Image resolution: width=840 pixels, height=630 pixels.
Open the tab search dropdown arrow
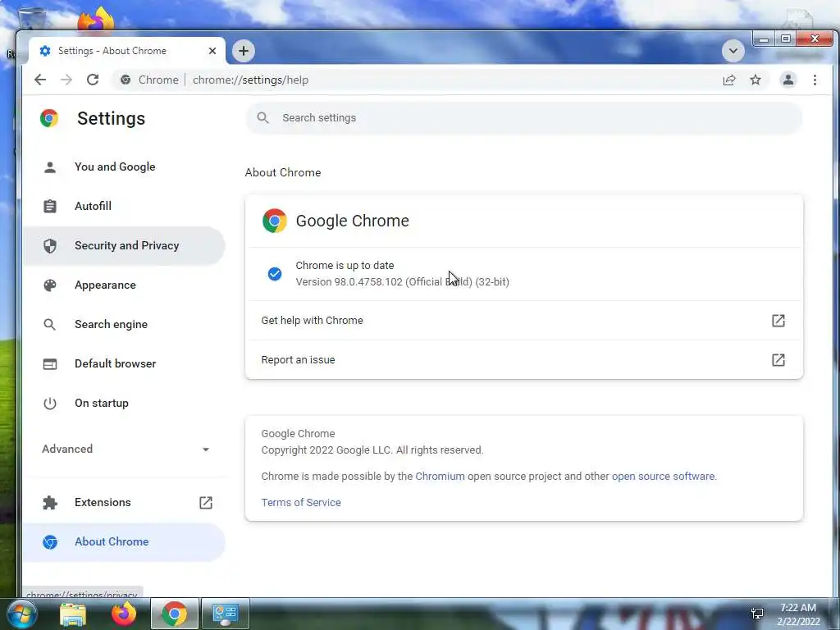pyautogui.click(x=733, y=51)
